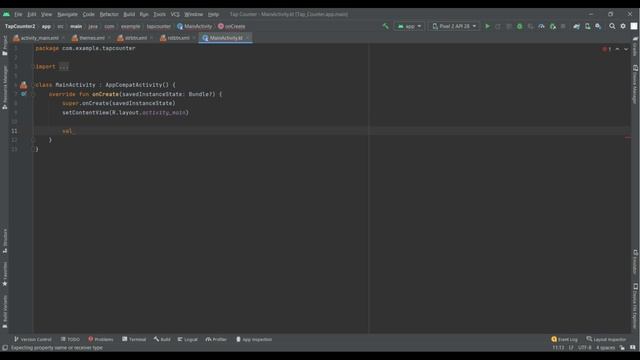Click Attach Debugger to Android Process icon
The width and height of the screenshot is (640, 360).
(x=553, y=26)
